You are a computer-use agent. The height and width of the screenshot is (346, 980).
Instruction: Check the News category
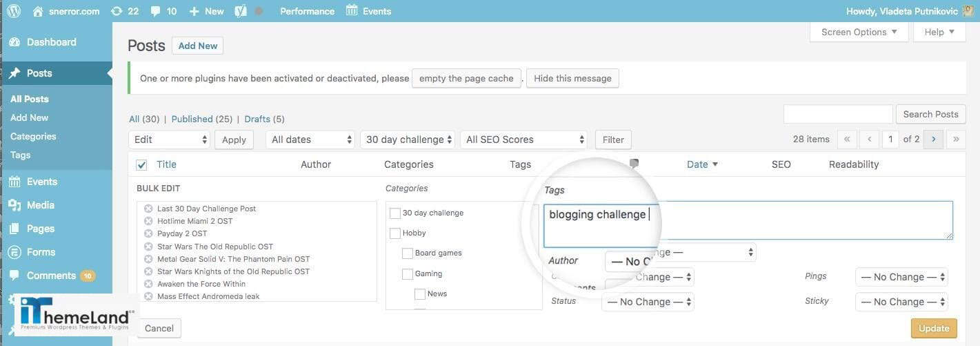click(x=420, y=294)
